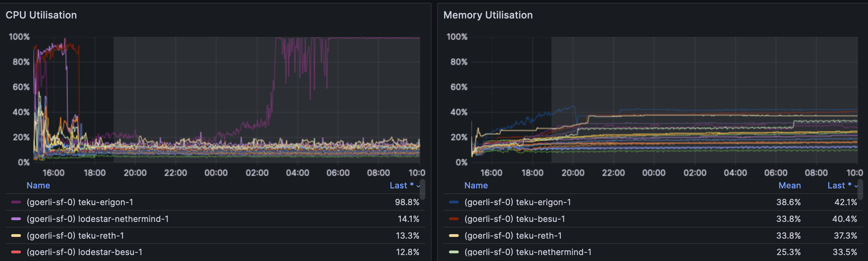Click teku-erigon-1 purple color swatch in CPU legend
Viewport: 868px width, 261px height.
pos(16,202)
